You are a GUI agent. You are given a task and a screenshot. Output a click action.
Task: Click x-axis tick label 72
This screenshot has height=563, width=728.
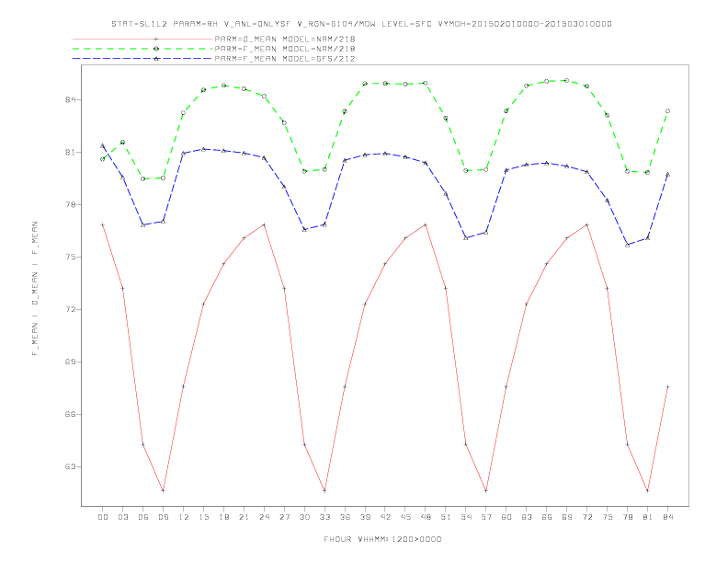[587, 517]
